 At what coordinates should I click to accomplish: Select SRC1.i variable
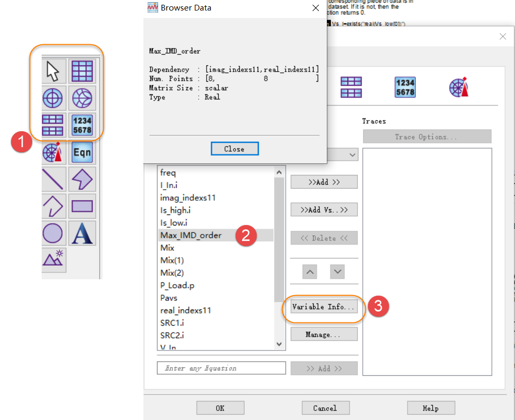216,323
